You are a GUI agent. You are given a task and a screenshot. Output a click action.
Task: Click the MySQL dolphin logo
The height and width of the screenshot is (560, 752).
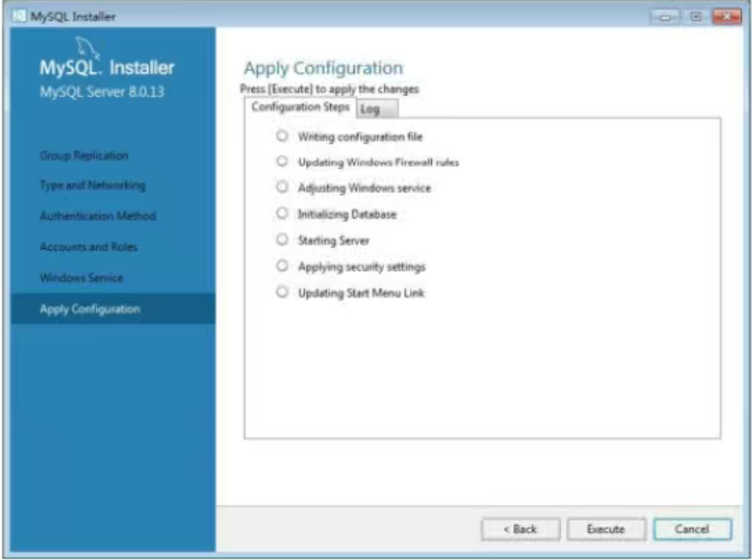pyautogui.click(x=87, y=47)
